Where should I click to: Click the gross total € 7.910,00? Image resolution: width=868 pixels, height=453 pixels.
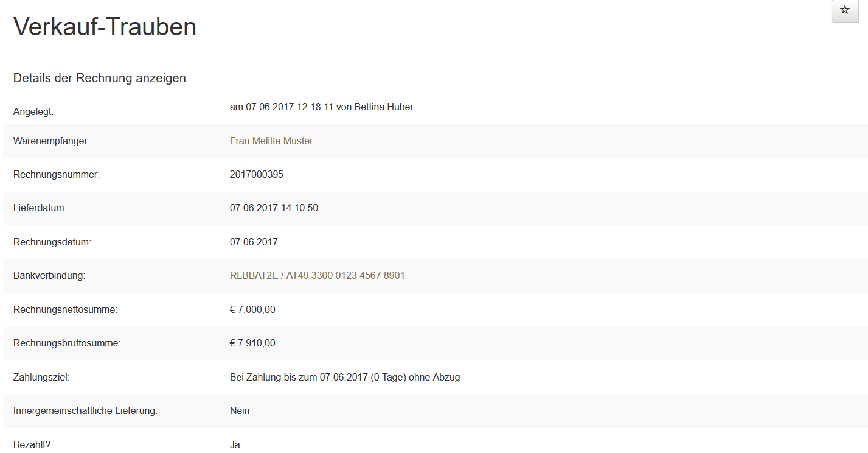pyautogui.click(x=252, y=343)
